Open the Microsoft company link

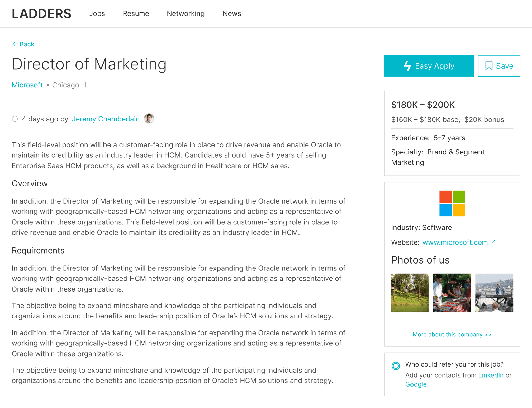27,85
